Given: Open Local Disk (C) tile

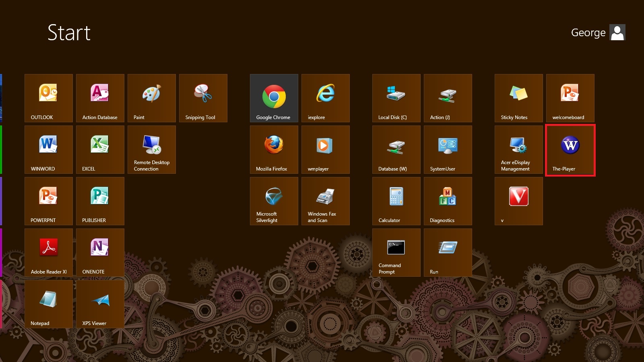Looking at the screenshot, I should 396,98.
